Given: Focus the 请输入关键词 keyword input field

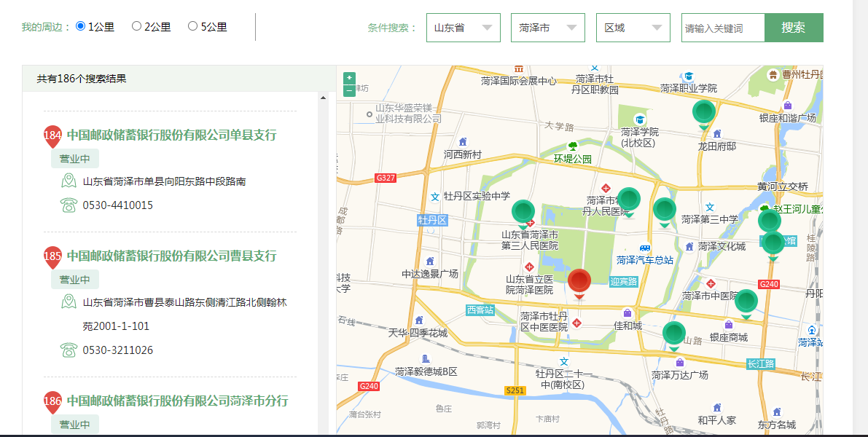Looking at the screenshot, I should pyautogui.click(x=723, y=28).
